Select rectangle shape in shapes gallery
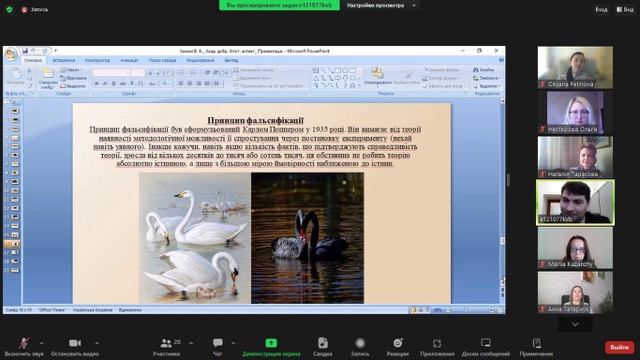640x360 pixels. (x=338, y=70)
